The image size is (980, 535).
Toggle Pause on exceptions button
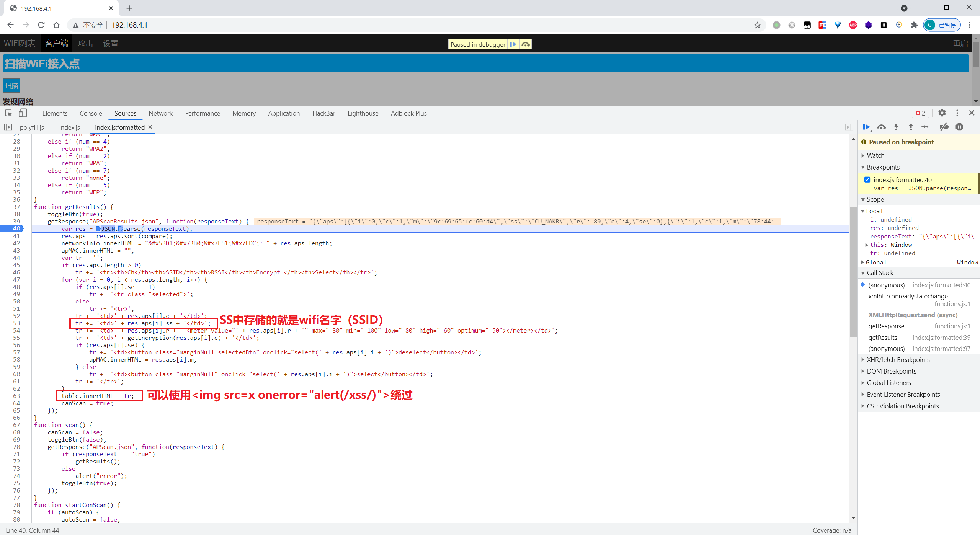959,127
